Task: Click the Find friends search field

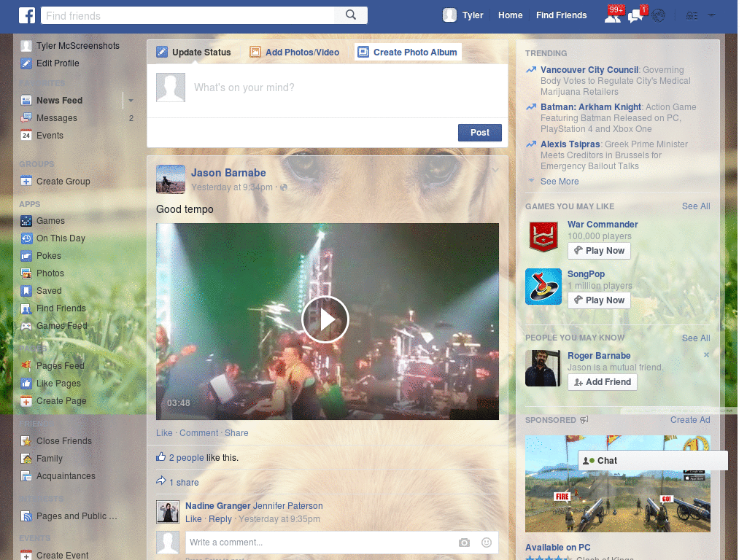Action: 187,16
